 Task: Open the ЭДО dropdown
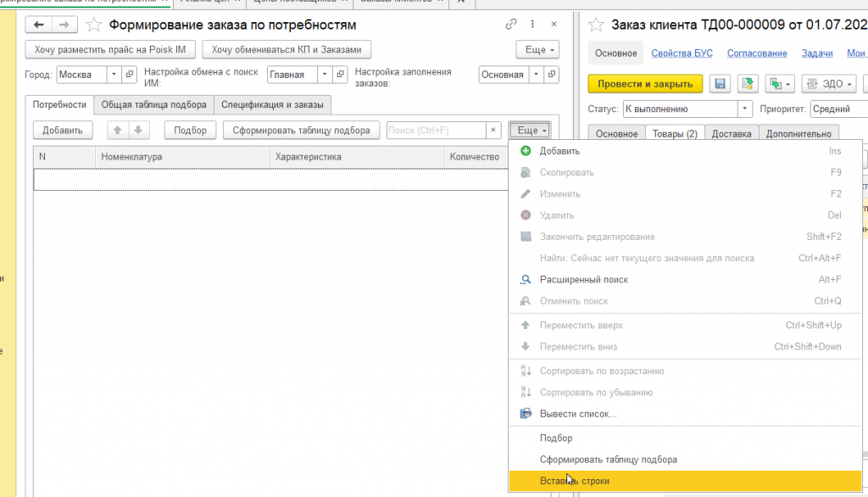829,84
